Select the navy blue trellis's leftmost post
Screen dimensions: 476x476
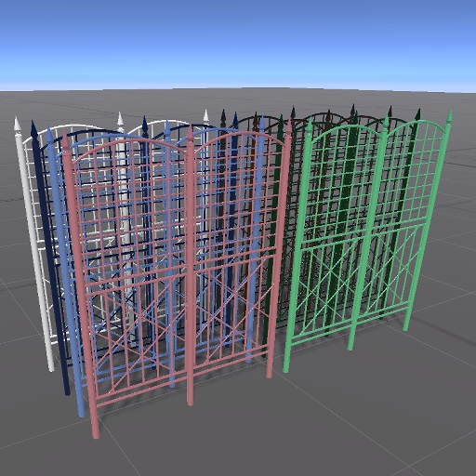50,258
